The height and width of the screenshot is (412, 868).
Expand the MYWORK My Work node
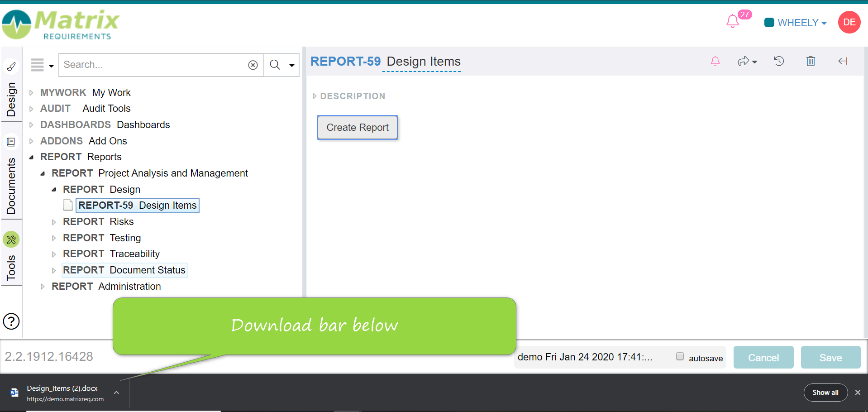pos(31,93)
